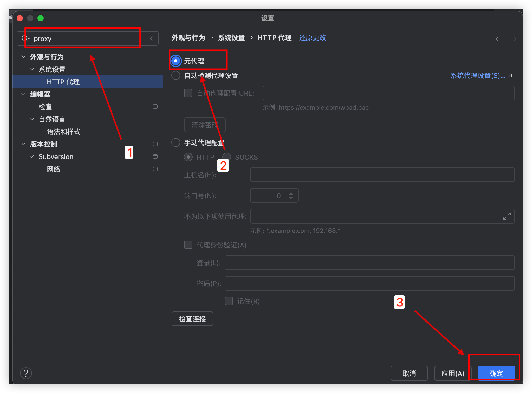Open help with question mark icon

point(26,373)
